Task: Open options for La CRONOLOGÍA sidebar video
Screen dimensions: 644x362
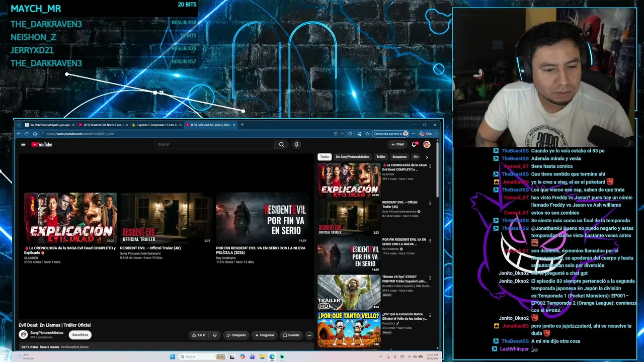Action: [x=430, y=166]
